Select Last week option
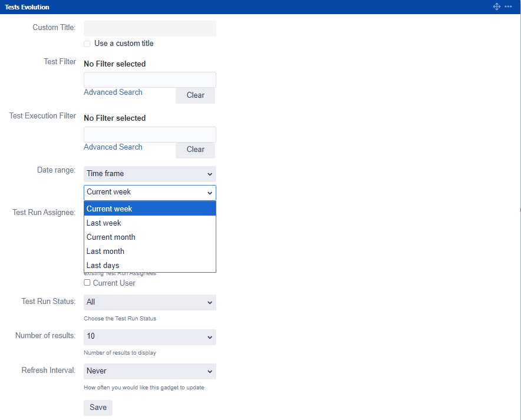Viewport: 521px width, 420px height. pyautogui.click(x=150, y=223)
